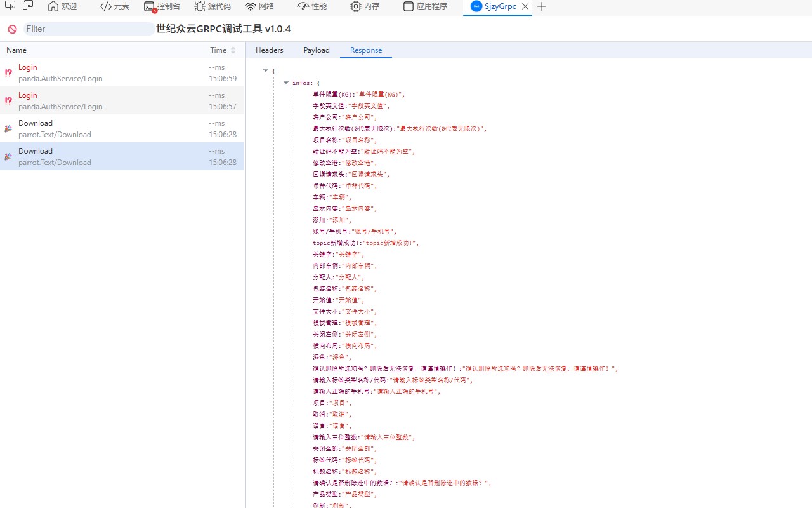Screen dimensions: 812x508
Task: Select the Login request at 15:06:57
Action: (x=122, y=100)
